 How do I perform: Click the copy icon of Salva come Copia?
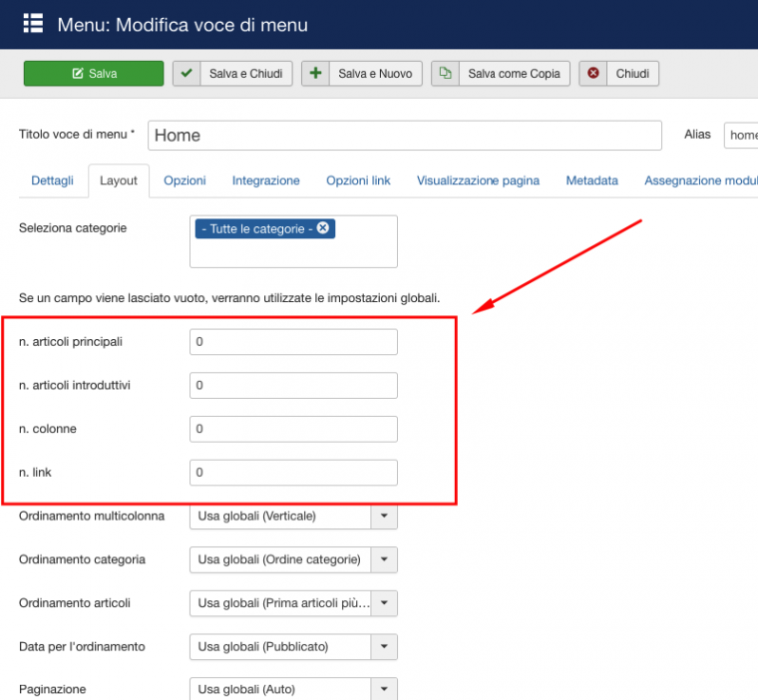coord(446,74)
